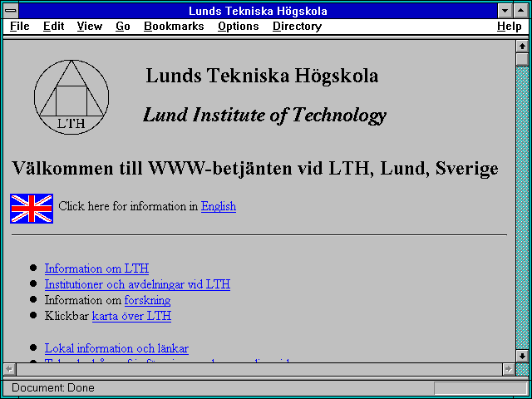
Task: Open the Go menu
Action: click(123, 26)
